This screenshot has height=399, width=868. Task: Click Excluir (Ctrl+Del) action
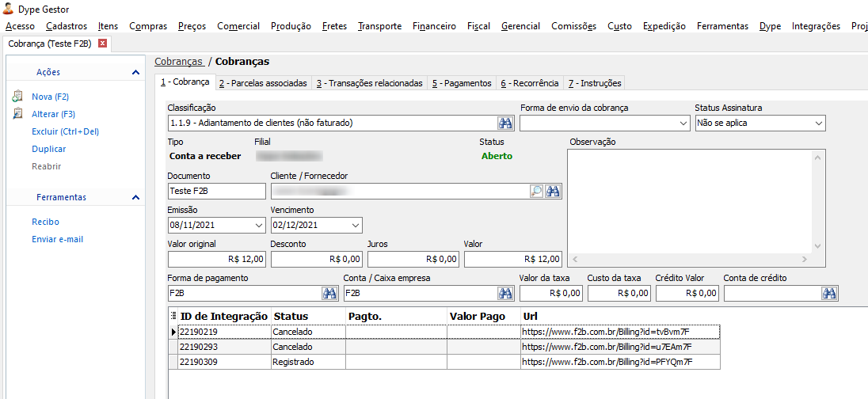click(x=65, y=131)
